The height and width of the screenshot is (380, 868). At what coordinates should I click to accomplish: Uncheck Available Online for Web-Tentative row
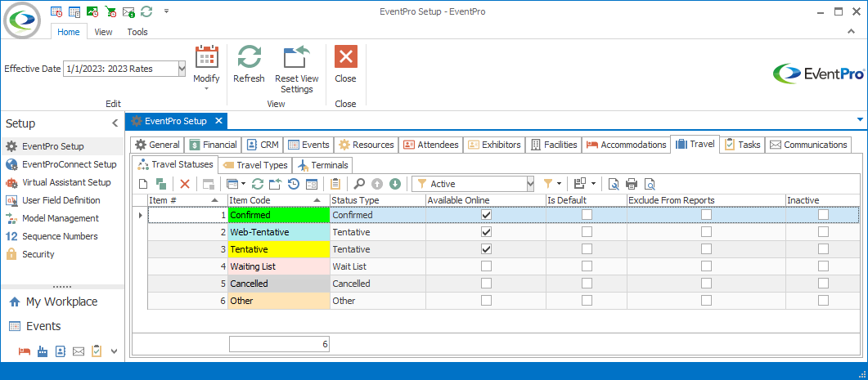point(486,232)
